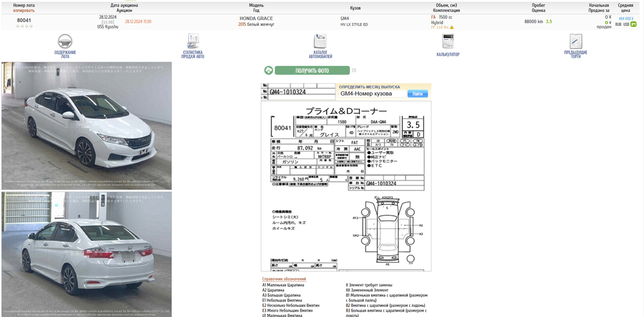Screen dimensions: 644x317
Task: Click the green JPY currency badge
Action: (634, 24)
